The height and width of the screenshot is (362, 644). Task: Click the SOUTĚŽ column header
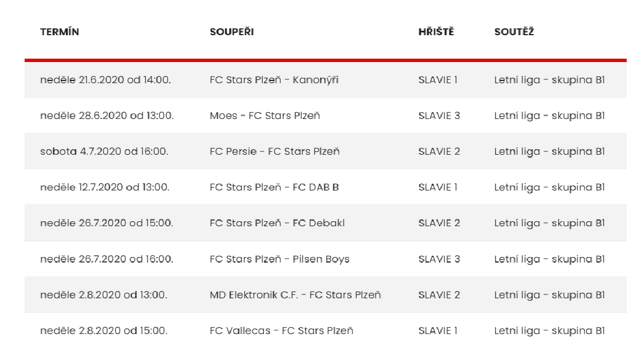pos(514,32)
